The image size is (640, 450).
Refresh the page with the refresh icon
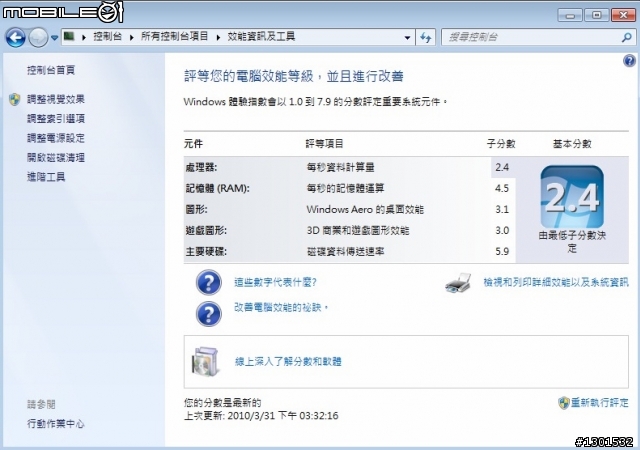pos(426,38)
